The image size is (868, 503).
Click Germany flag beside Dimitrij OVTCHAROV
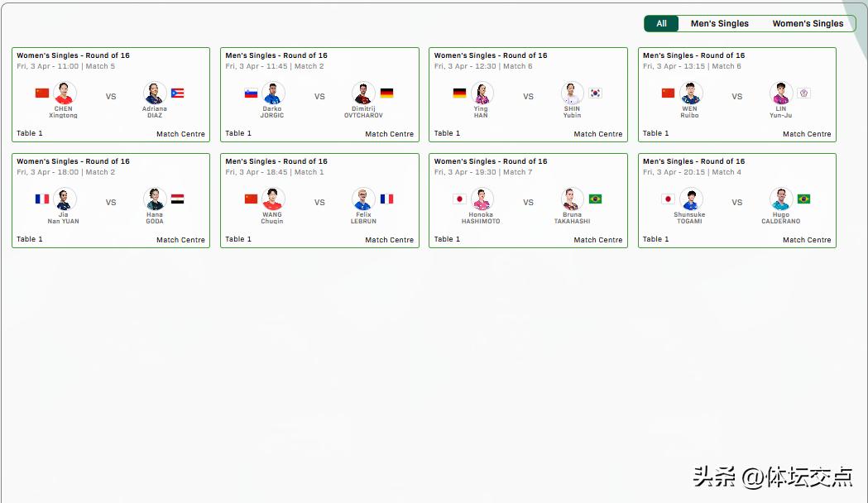[x=386, y=93]
